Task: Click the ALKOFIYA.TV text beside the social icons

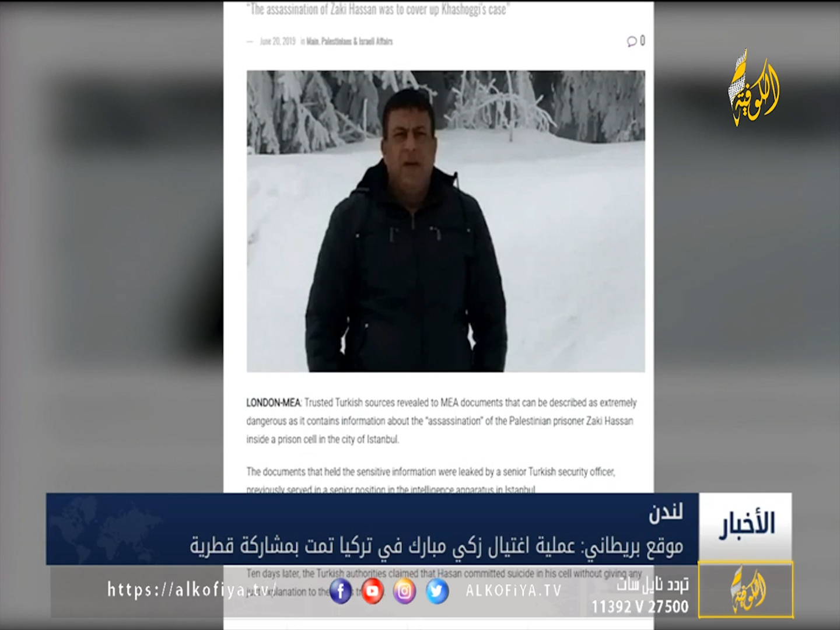Action: pyautogui.click(x=513, y=591)
